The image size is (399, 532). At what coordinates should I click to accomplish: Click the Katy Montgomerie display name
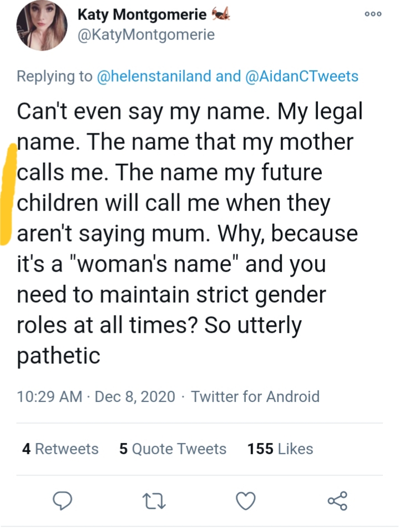pyautogui.click(x=142, y=14)
